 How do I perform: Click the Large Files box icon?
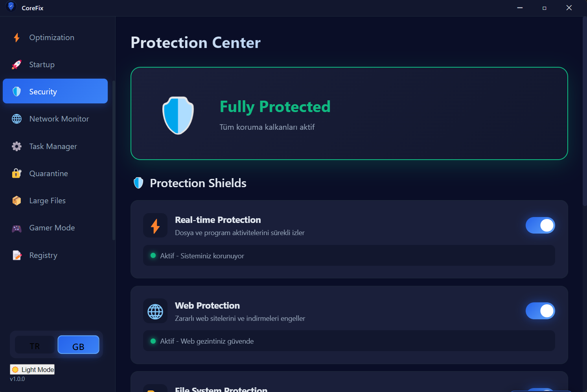click(17, 201)
